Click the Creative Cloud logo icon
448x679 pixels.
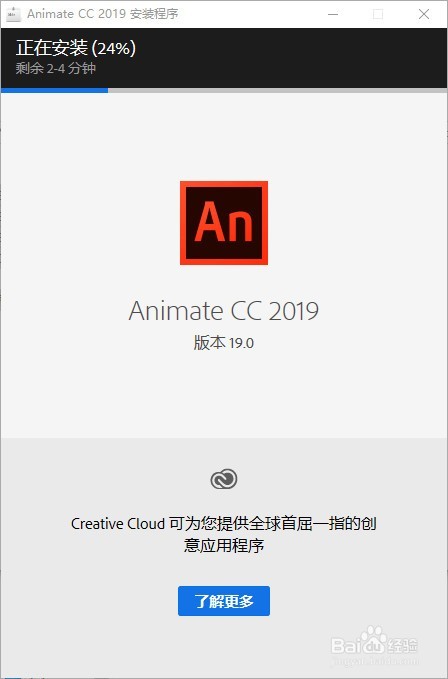(x=224, y=479)
